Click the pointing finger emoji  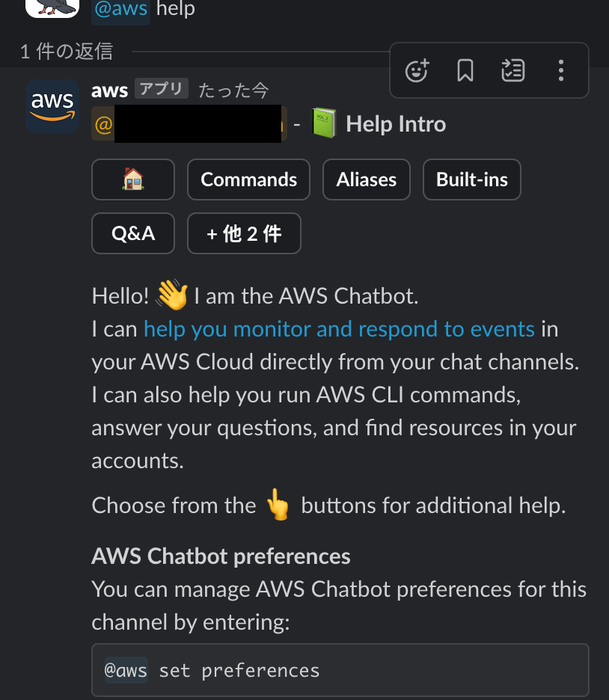[278, 505]
